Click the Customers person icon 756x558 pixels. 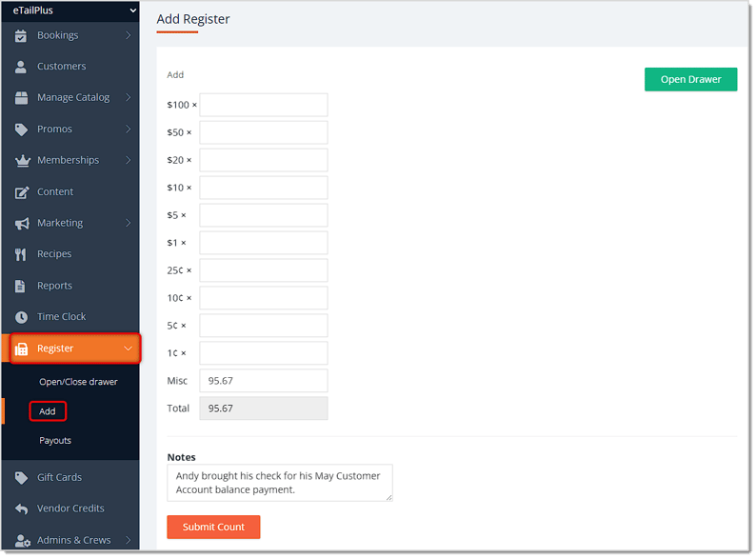pos(21,67)
